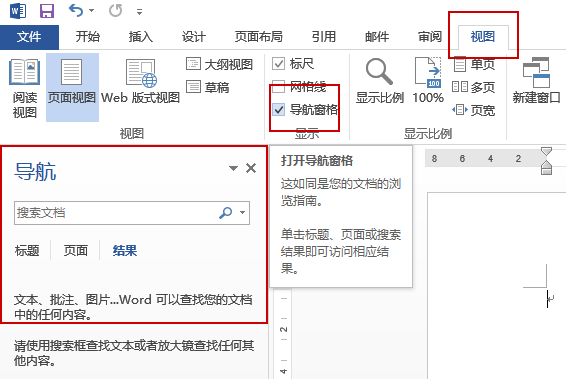The width and height of the screenshot is (566, 379).
Task: Click in the document page at cursor
Action: [548, 299]
